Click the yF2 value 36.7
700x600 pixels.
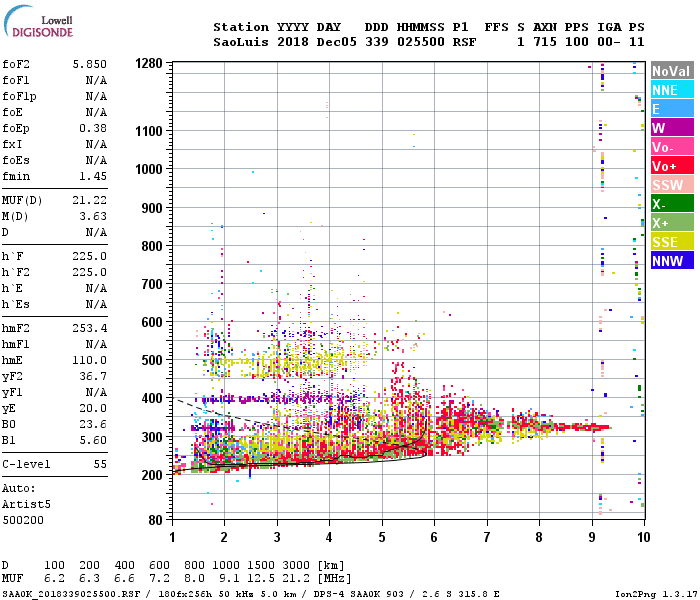(x=93, y=376)
